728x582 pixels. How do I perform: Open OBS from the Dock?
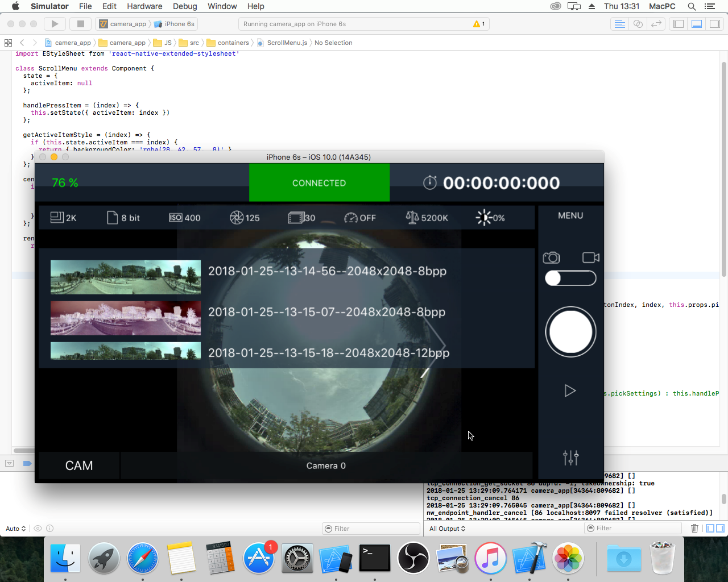pyautogui.click(x=413, y=558)
